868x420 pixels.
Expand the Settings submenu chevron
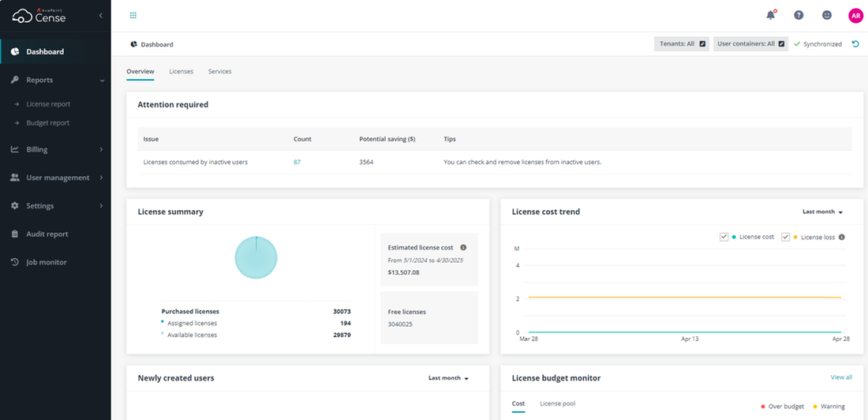[x=101, y=205]
